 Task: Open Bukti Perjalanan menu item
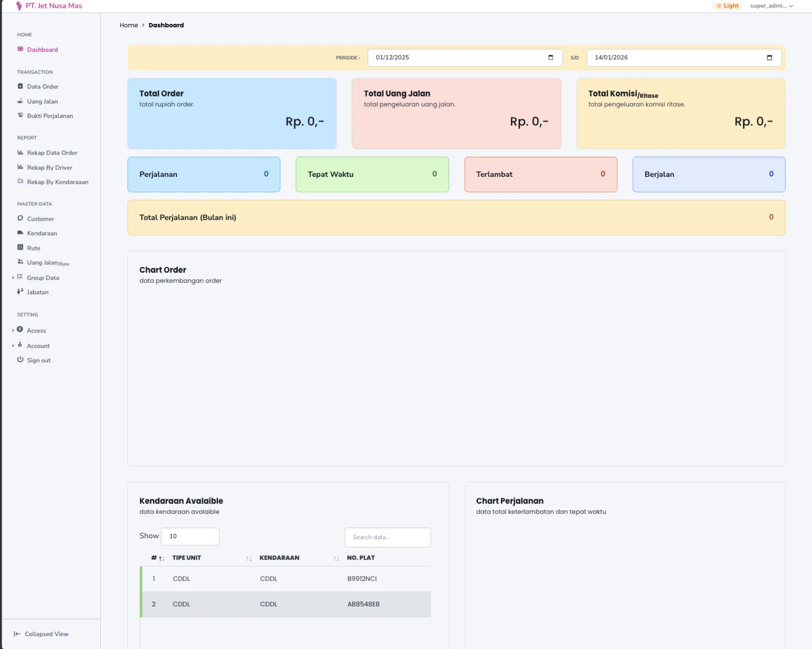click(x=50, y=116)
